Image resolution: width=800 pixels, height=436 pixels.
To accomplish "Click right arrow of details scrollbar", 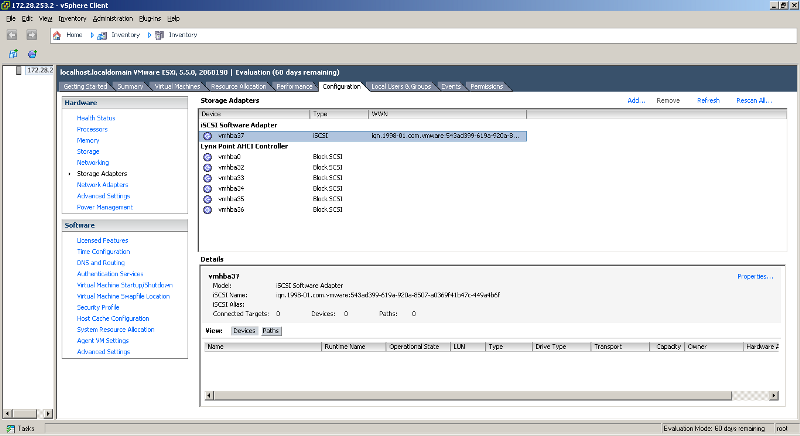I will pyautogui.click(x=774, y=395).
